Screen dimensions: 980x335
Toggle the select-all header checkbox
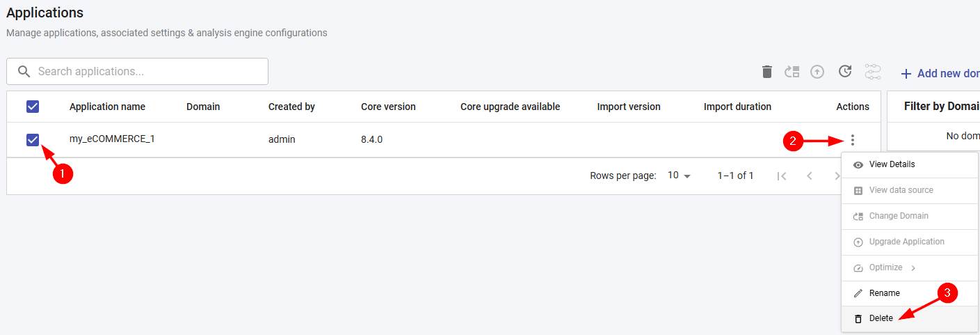[33, 107]
